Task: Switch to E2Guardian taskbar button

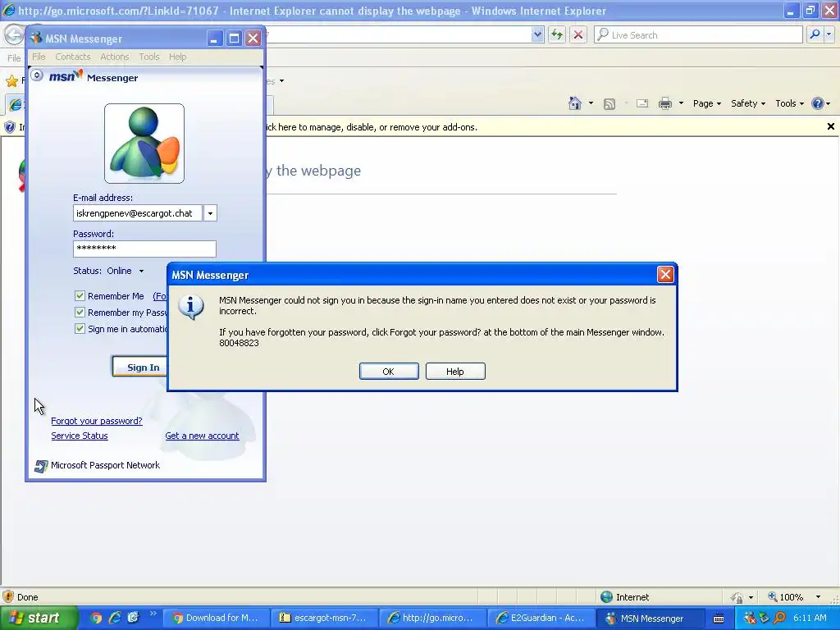Action: (x=541, y=618)
